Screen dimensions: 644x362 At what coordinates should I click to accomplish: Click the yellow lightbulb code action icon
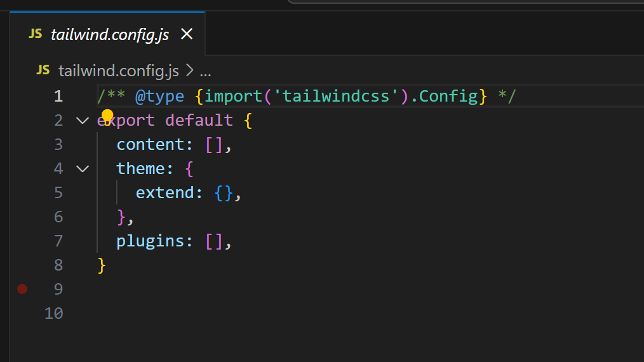[x=107, y=116]
